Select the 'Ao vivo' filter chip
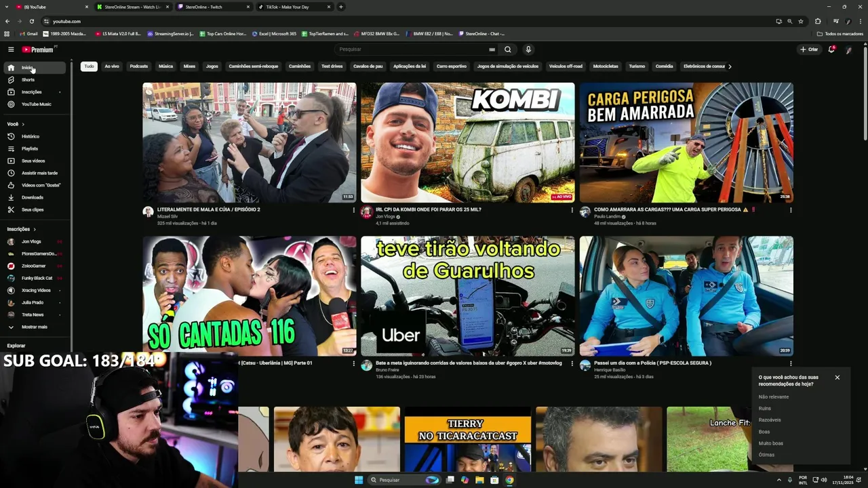Screen dimensions: 868x488 112,66
